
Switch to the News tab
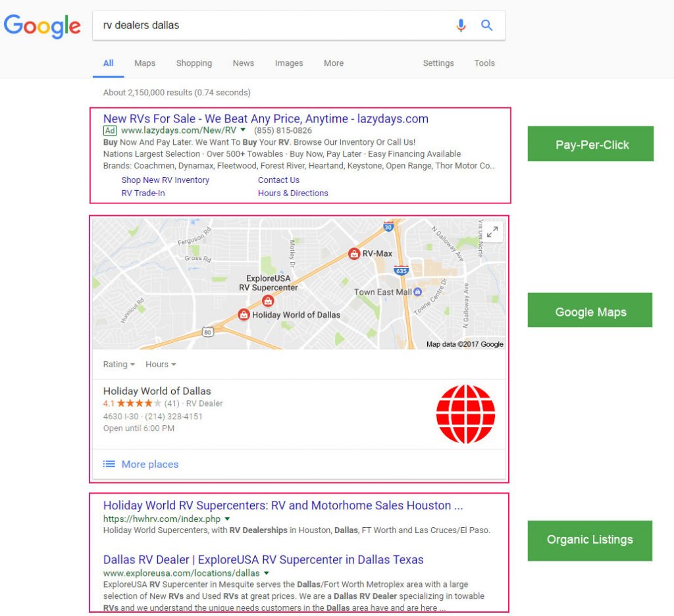point(244,63)
